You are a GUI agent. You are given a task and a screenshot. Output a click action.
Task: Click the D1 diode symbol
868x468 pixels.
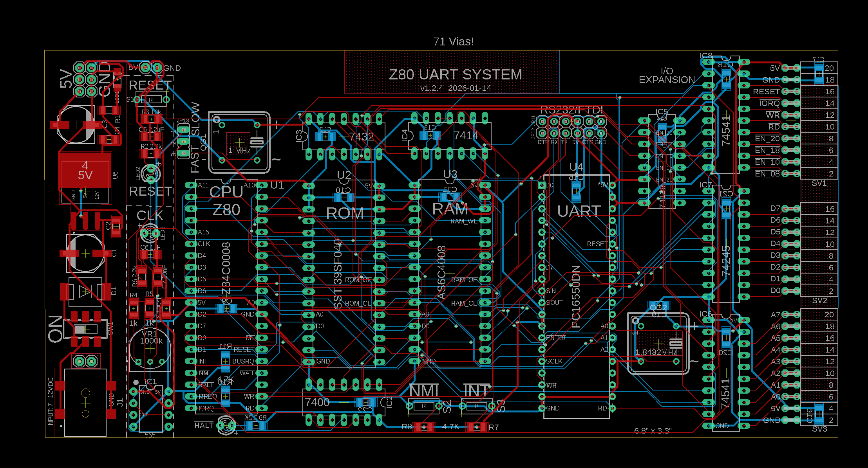tap(85, 292)
